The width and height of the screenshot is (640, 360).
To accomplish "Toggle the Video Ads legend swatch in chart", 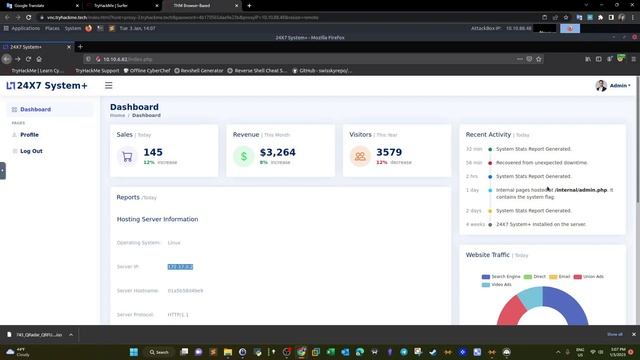I will coord(486,284).
